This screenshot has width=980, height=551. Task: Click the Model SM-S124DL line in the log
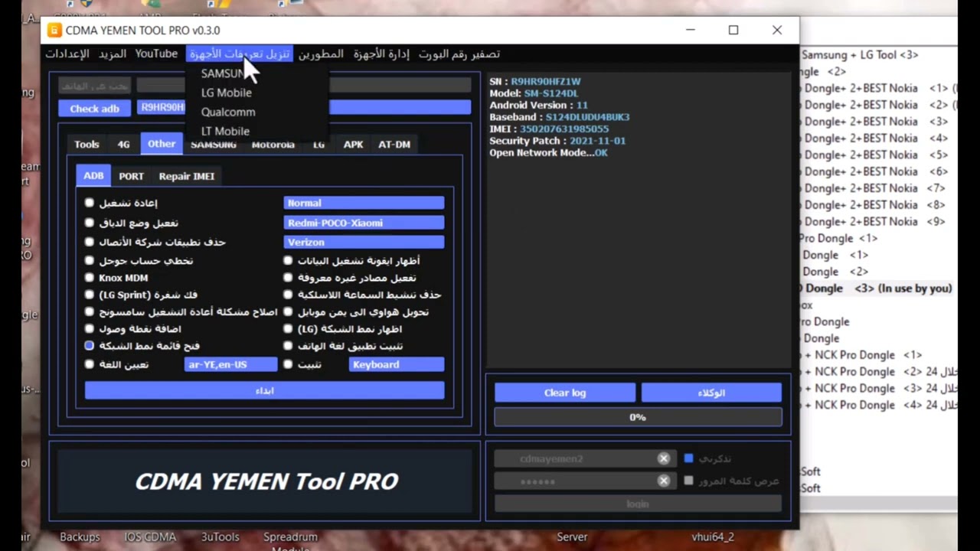534,93
